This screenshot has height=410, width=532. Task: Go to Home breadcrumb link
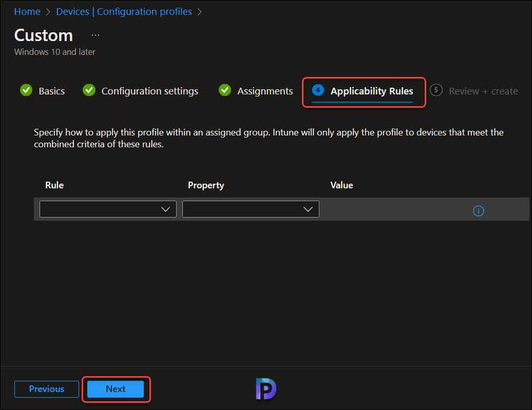coord(27,11)
